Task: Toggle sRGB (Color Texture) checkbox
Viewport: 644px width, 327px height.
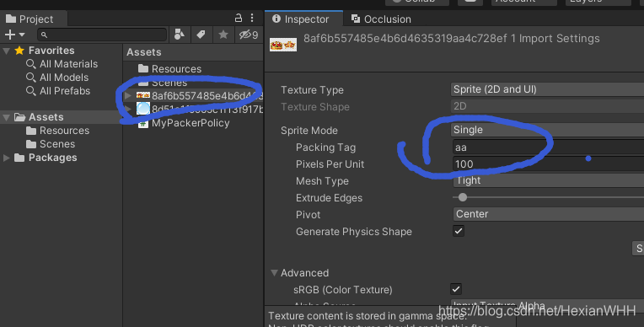Action: tap(456, 289)
